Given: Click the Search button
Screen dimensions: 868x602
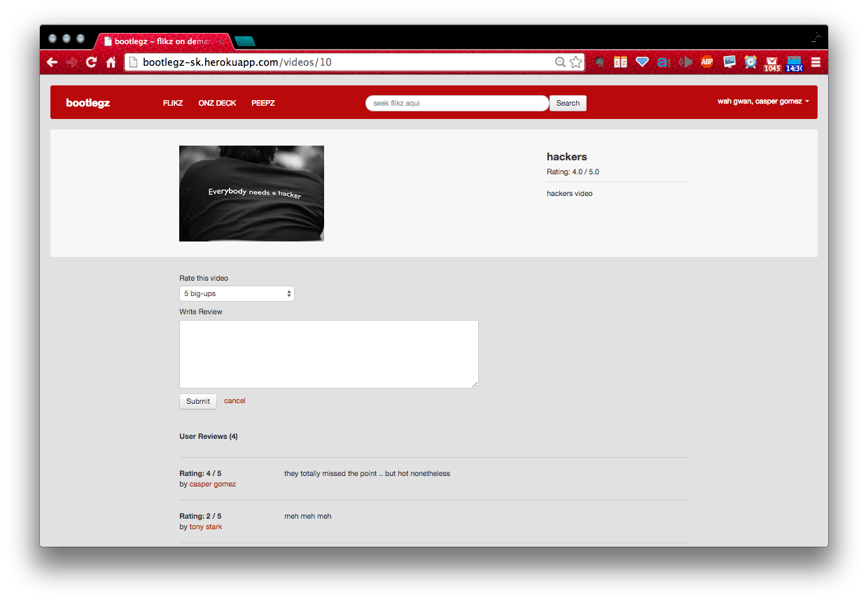Looking at the screenshot, I should pyautogui.click(x=568, y=103).
